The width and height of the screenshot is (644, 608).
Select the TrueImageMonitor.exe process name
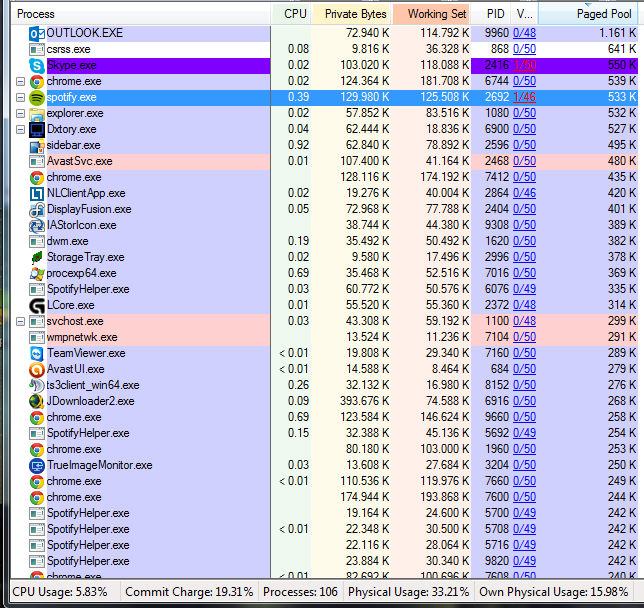tap(99, 465)
